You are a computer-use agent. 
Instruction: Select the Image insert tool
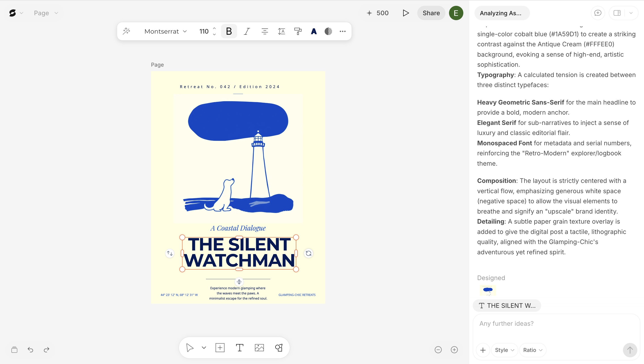click(x=259, y=347)
